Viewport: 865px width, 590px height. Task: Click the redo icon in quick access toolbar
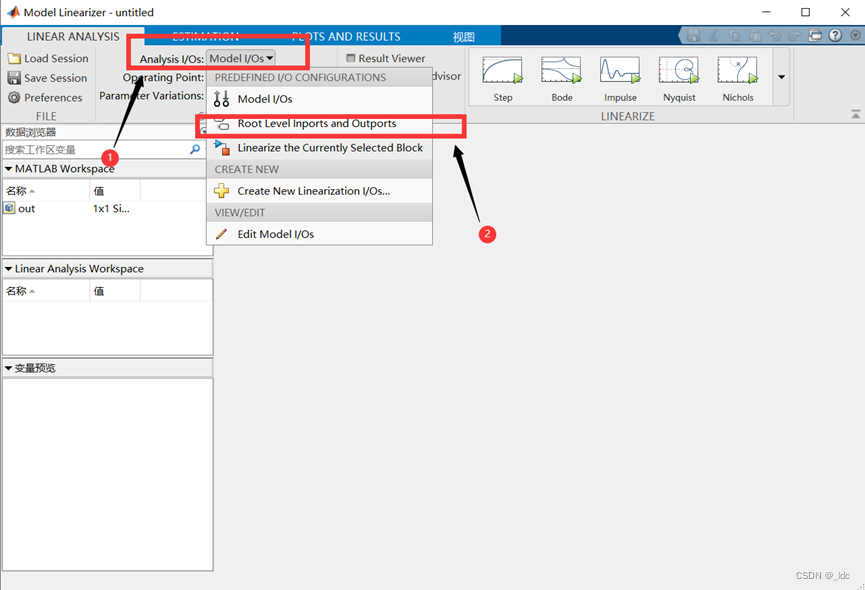[794, 36]
